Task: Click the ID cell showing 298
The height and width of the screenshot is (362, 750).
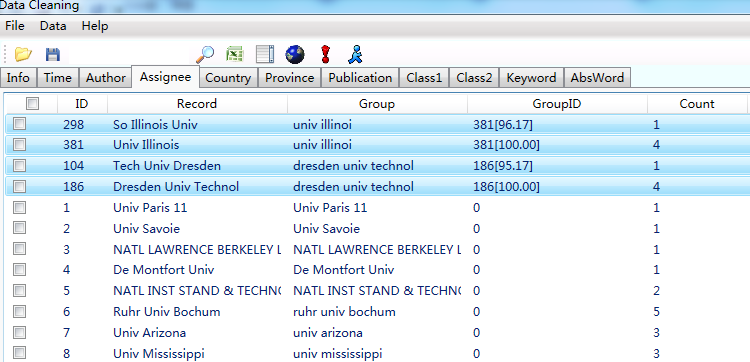Action: (x=73, y=125)
